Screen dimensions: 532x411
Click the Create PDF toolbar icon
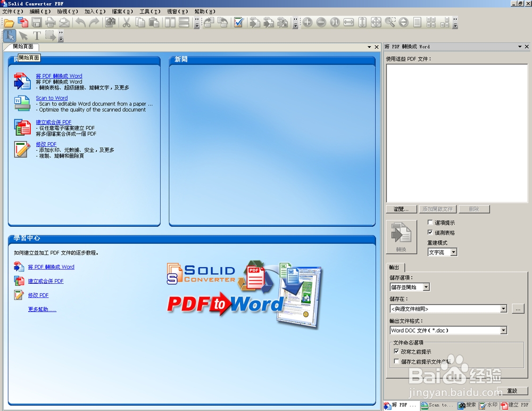point(23,23)
